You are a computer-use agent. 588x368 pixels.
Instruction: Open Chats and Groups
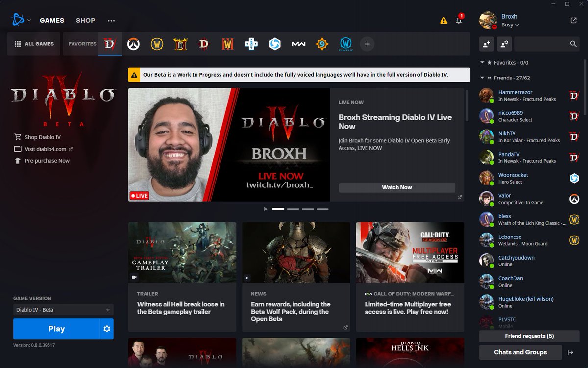click(520, 352)
